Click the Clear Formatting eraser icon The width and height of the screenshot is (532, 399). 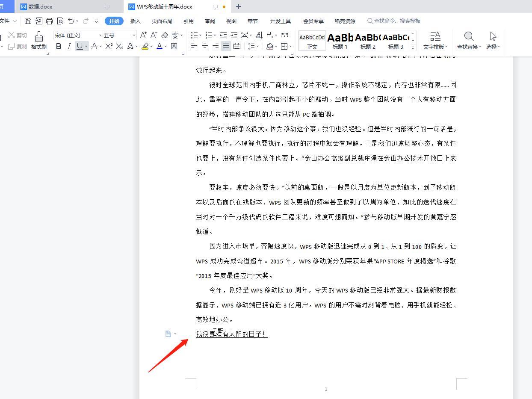click(165, 35)
